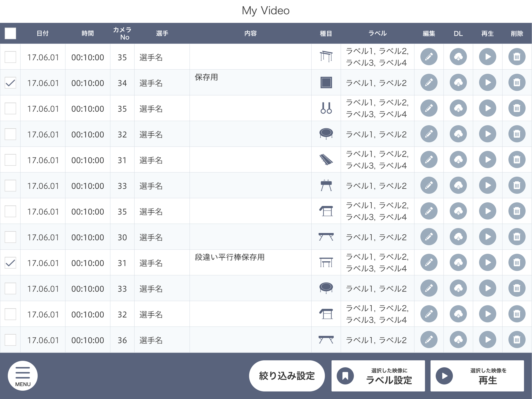Open the MENU button
Viewport: 532px width, 399px height.
23,376
